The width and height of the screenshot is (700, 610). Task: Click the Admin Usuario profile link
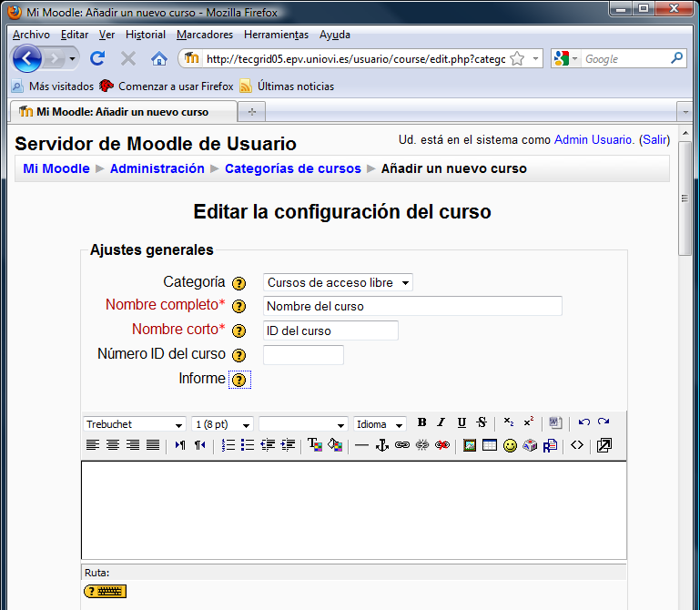point(593,140)
